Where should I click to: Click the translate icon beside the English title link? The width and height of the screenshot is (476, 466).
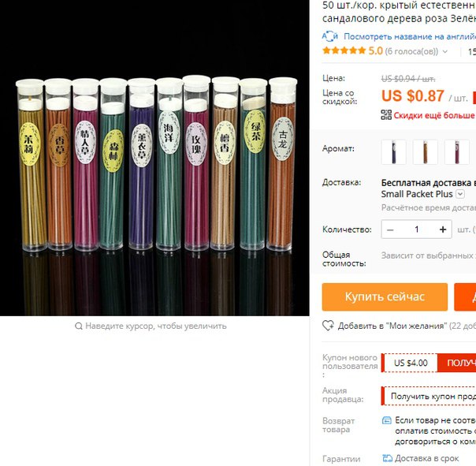click(329, 36)
